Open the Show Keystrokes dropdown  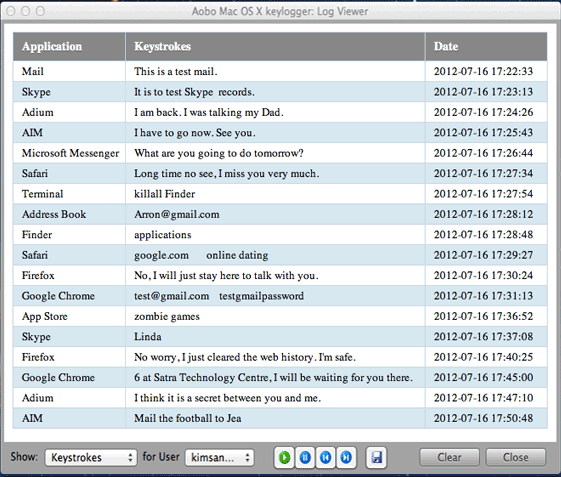click(91, 457)
